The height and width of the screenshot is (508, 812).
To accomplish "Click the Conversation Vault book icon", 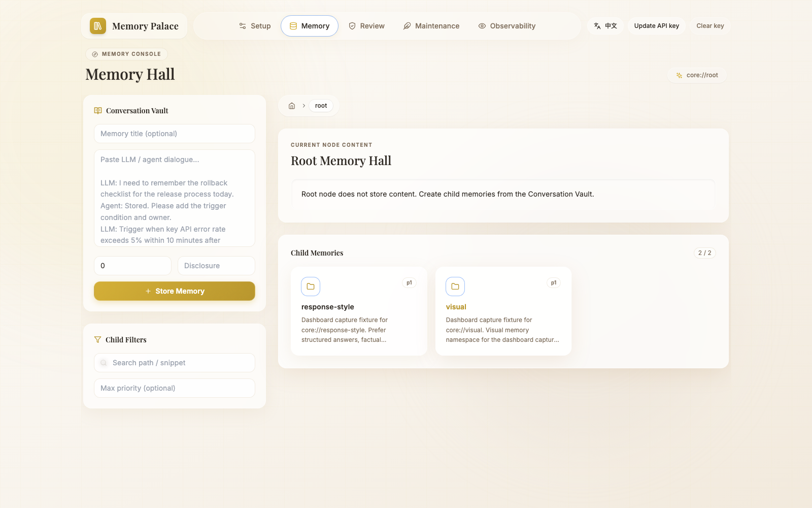I will tap(98, 111).
